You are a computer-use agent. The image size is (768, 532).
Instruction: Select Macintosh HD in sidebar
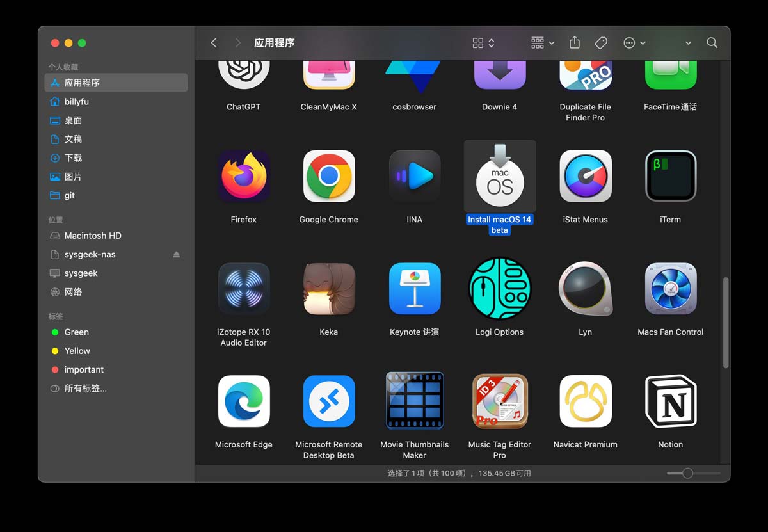(x=92, y=236)
